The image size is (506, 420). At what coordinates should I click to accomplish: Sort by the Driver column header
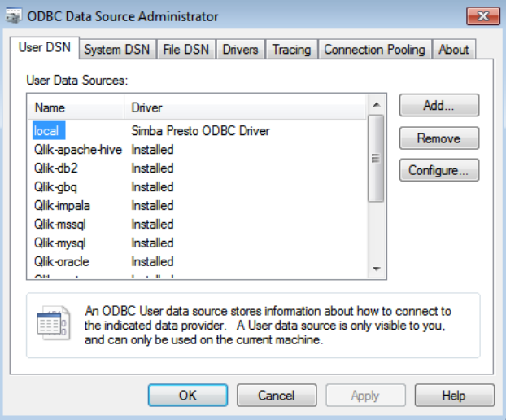pyautogui.click(x=245, y=107)
